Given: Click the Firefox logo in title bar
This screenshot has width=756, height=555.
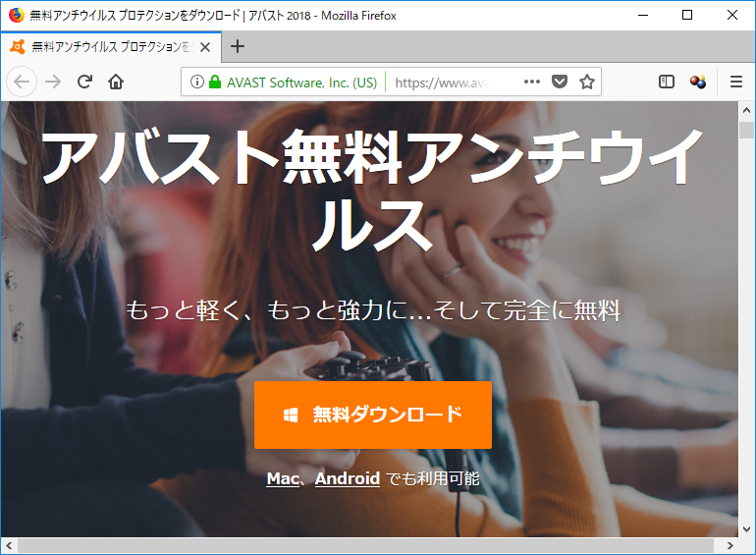Looking at the screenshot, I should pos(16,15).
